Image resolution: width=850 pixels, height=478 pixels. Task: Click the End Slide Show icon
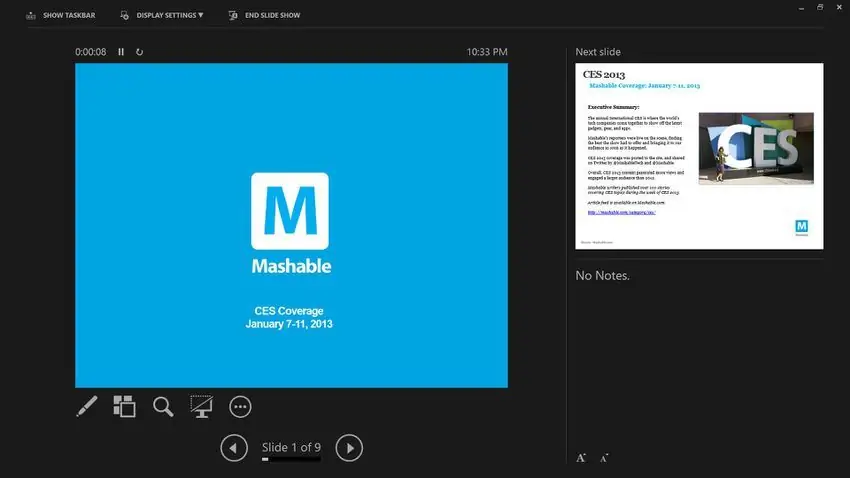pyautogui.click(x=233, y=15)
